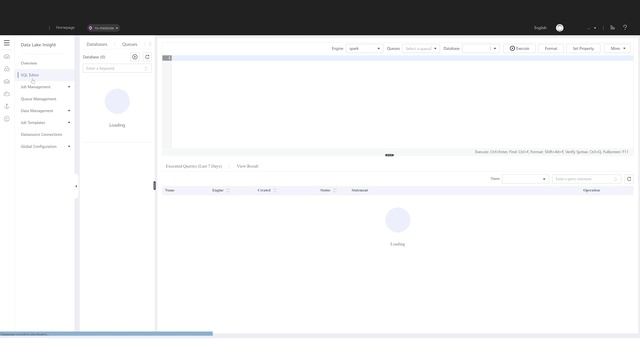
Task: Click the fourth icon in the left service rail
Action: pos(7,94)
